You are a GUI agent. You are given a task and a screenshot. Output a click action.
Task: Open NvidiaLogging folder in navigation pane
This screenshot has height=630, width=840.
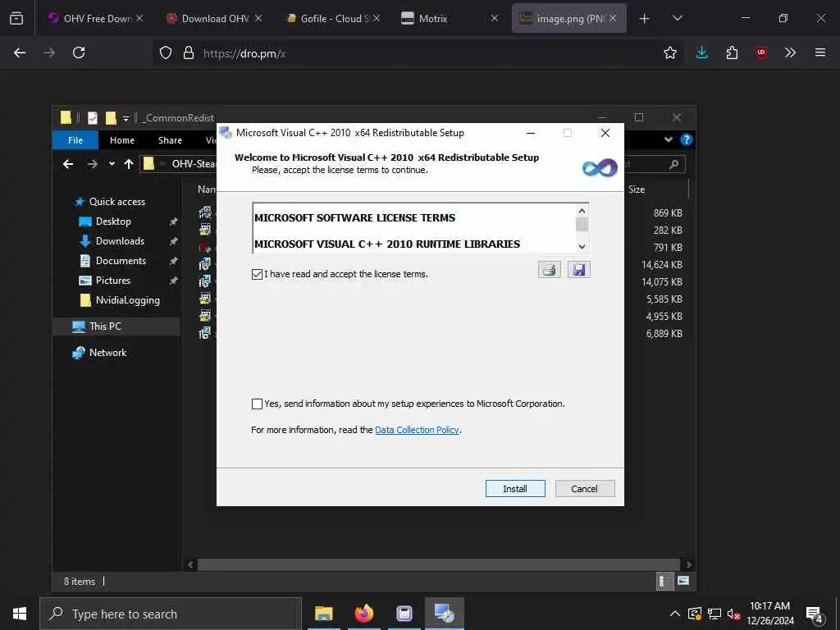pos(127,300)
